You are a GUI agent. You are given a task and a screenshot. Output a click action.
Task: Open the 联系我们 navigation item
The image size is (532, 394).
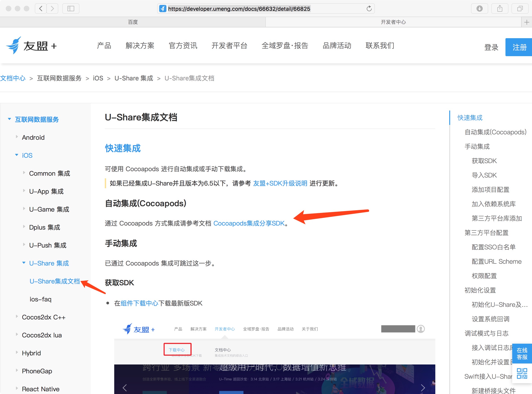[380, 45]
